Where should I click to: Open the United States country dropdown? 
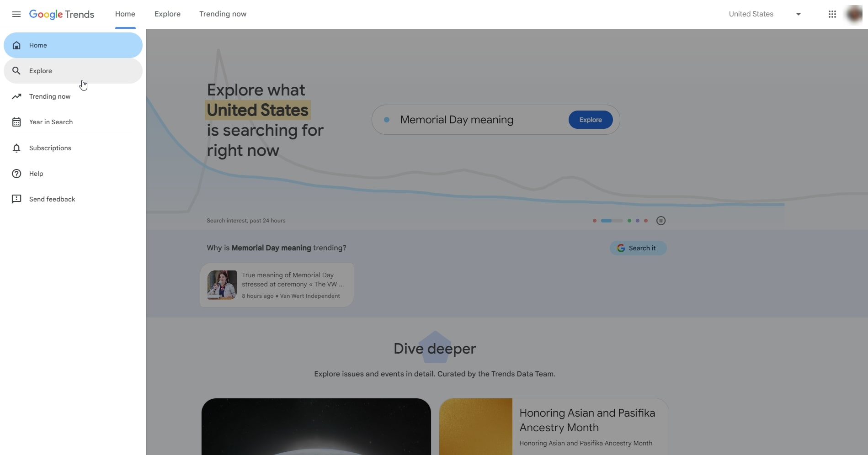(x=751, y=14)
